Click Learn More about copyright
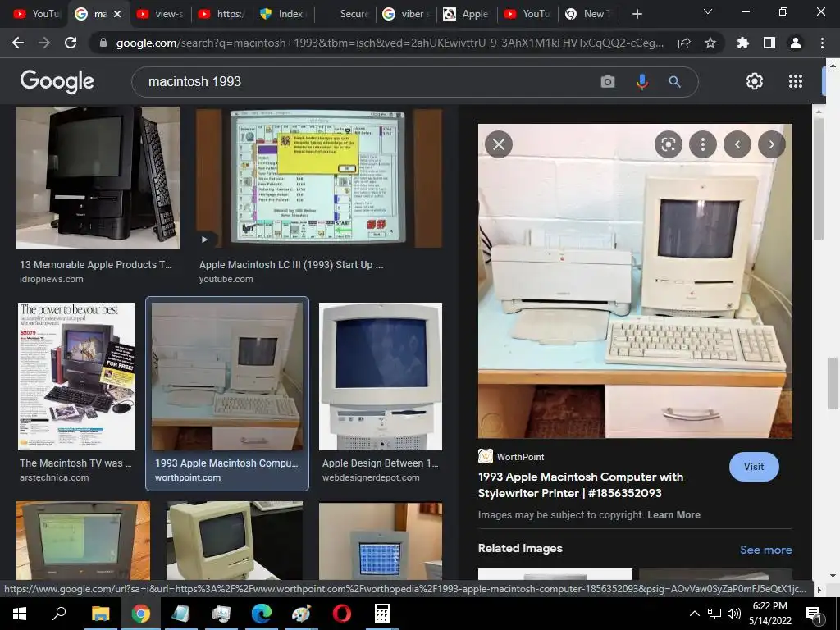 tap(673, 515)
